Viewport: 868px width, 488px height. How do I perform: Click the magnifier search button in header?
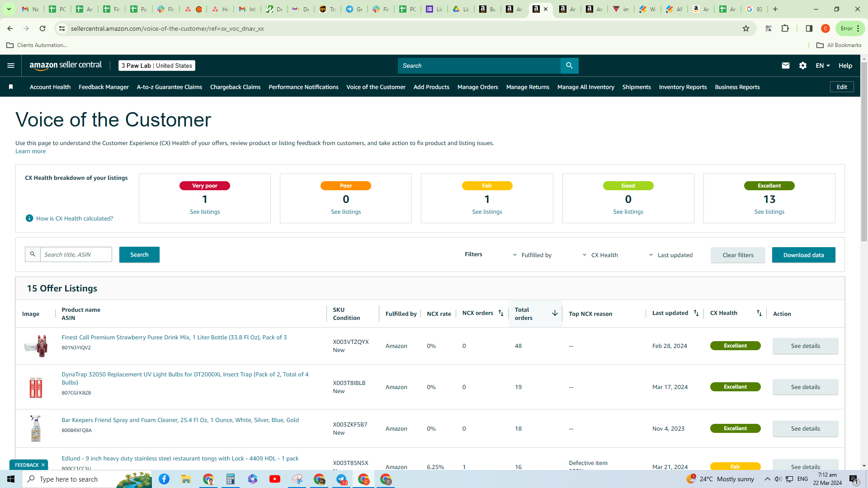tap(569, 66)
